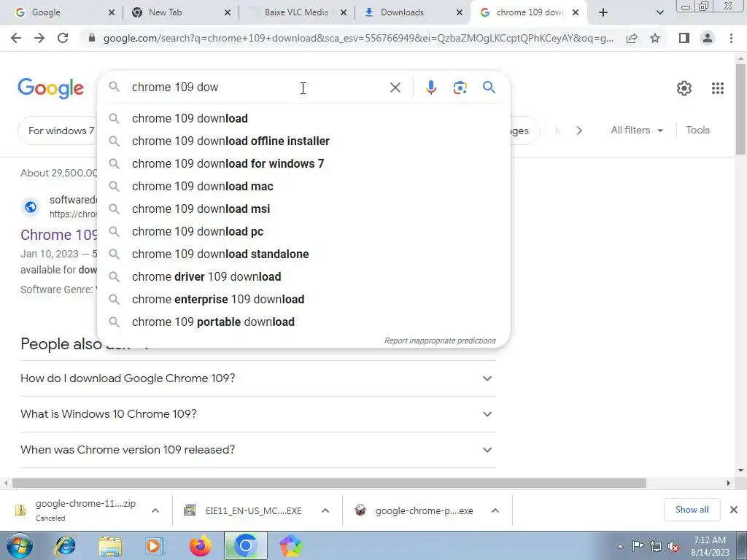Open options for google-chrome zip download
Screen dimensions: 747x560
pos(155,510)
